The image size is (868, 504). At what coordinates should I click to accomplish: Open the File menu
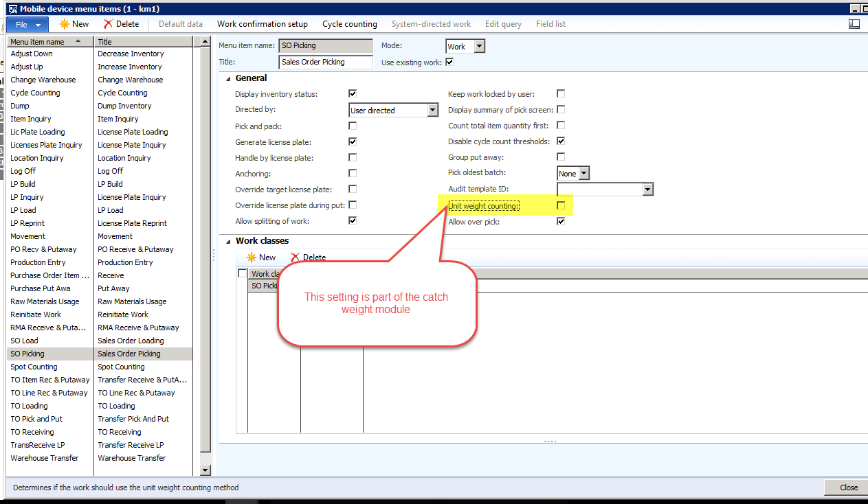pos(27,24)
